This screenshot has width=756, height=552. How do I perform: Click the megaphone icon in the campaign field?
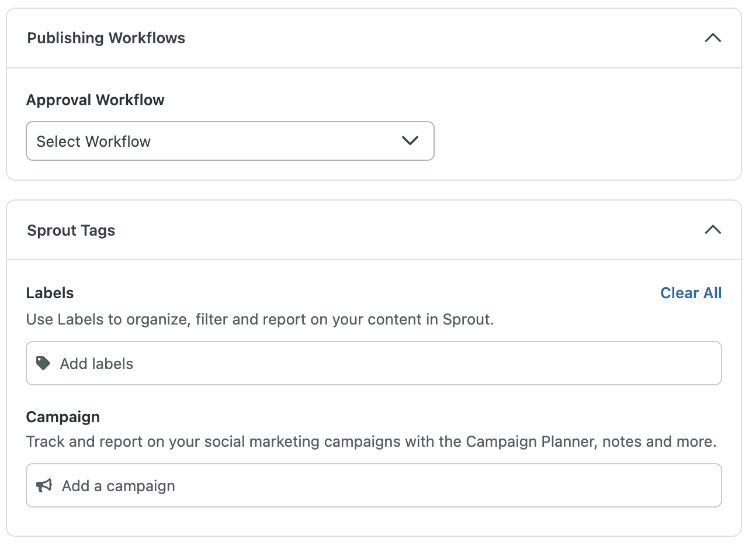(x=44, y=486)
